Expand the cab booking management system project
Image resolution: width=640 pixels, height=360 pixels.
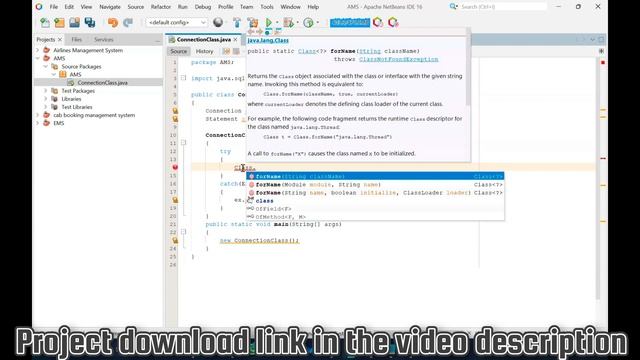point(38,115)
